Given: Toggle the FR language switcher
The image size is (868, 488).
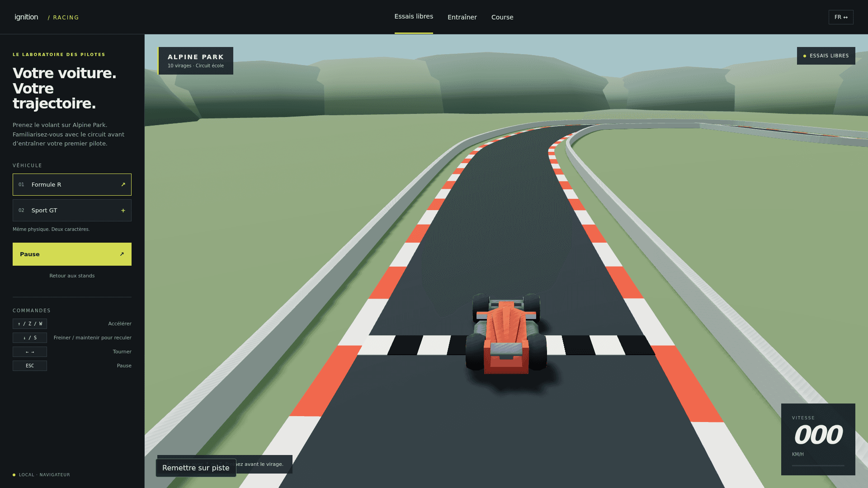Looking at the screenshot, I should coord(841,17).
